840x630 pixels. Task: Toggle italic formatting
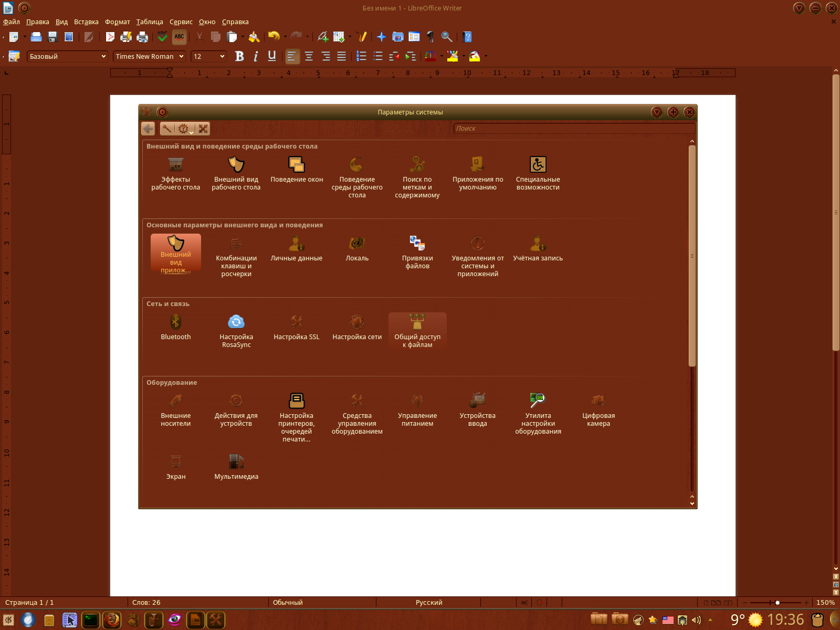click(256, 56)
